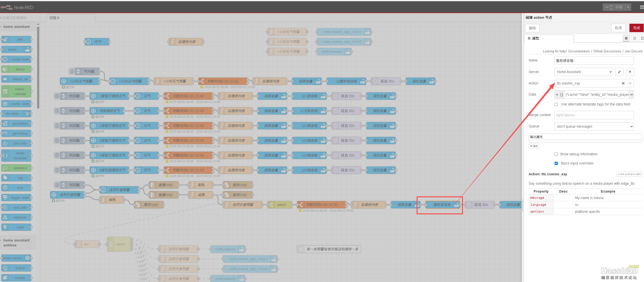The width and height of the screenshot is (644, 282).
Task: Open the Documentation help link
Action: 579,51
